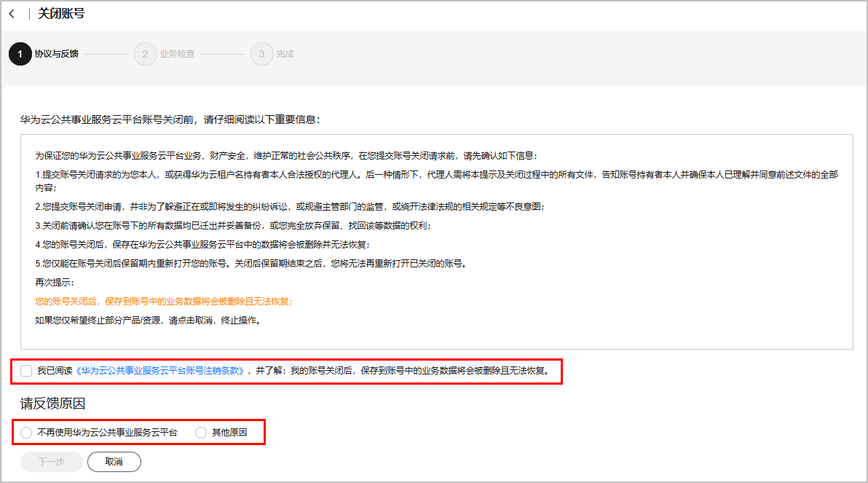Click the 下一步 button
Screen dimensions: 868x483
(52, 461)
